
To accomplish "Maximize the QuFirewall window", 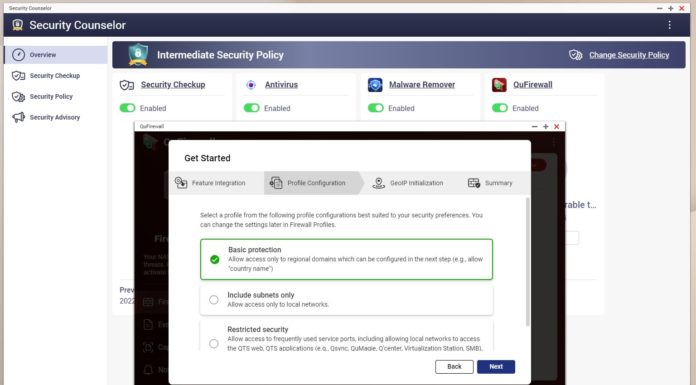I will pos(546,127).
